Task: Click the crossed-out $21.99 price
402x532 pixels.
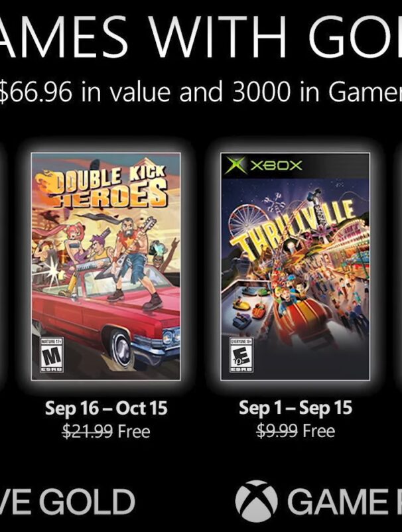Action: pos(88,432)
